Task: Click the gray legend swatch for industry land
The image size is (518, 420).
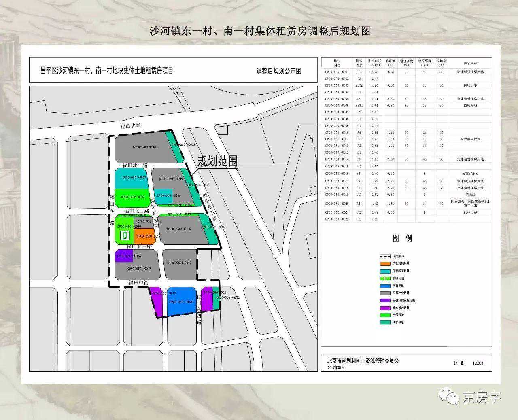Action: point(385,293)
